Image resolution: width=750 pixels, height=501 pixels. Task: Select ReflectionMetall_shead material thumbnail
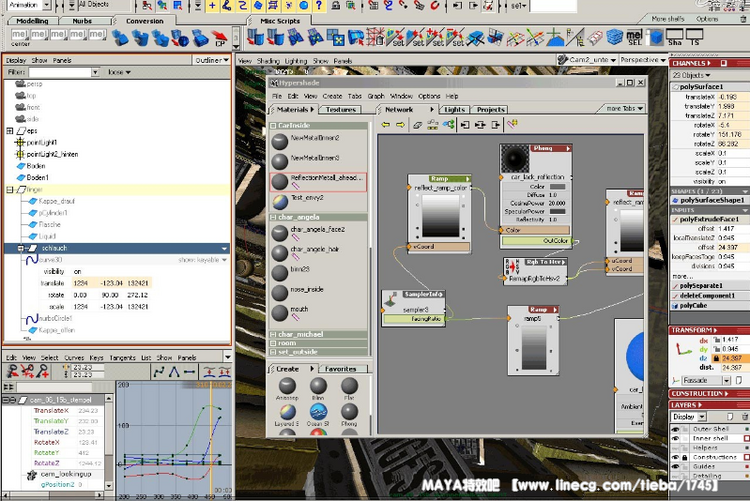click(x=279, y=182)
